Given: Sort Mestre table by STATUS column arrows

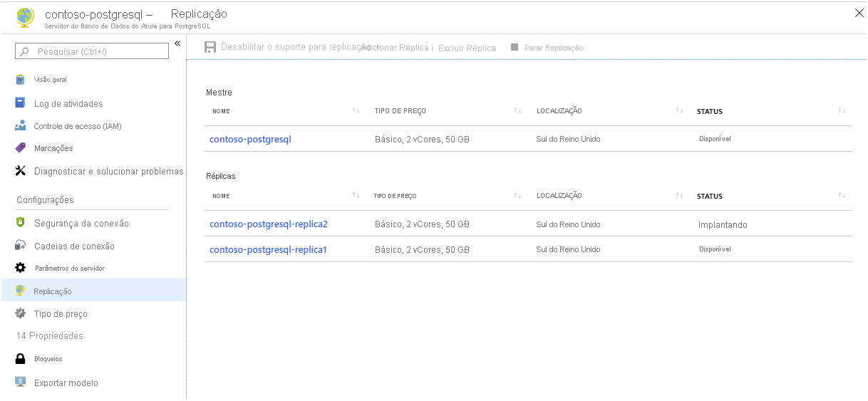Looking at the screenshot, I should click(x=842, y=111).
